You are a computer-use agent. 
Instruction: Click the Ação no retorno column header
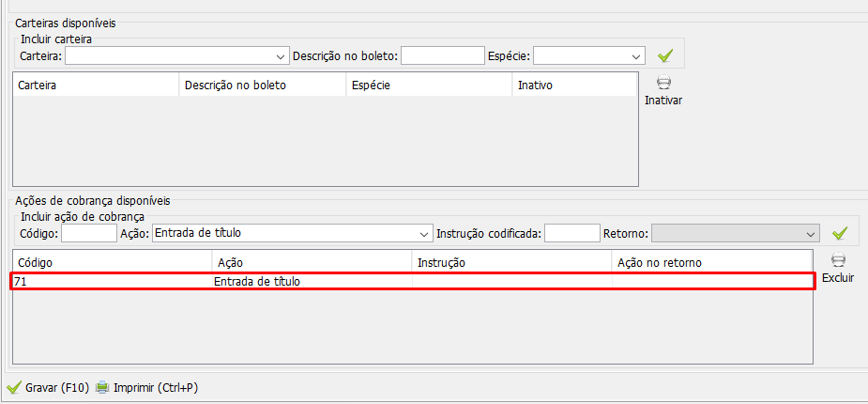(710, 262)
